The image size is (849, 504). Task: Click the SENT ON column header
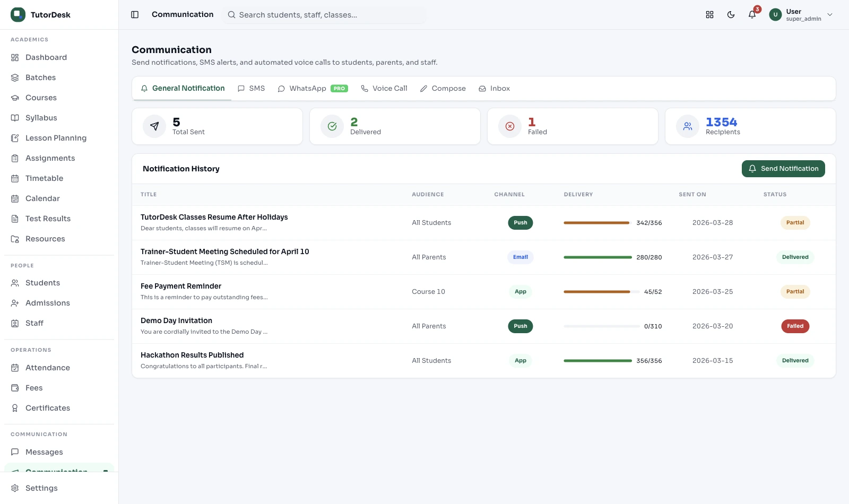(692, 195)
